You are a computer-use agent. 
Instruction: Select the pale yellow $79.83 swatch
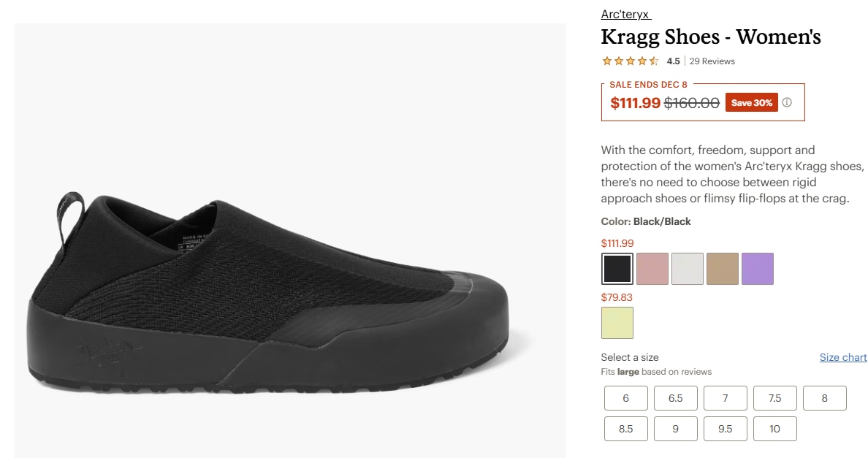(617, 323)
